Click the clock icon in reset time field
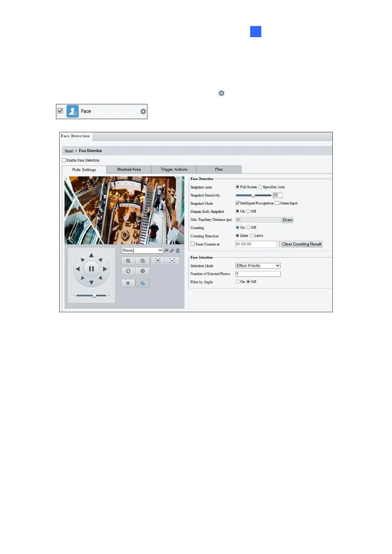 (x=278, y=244)
